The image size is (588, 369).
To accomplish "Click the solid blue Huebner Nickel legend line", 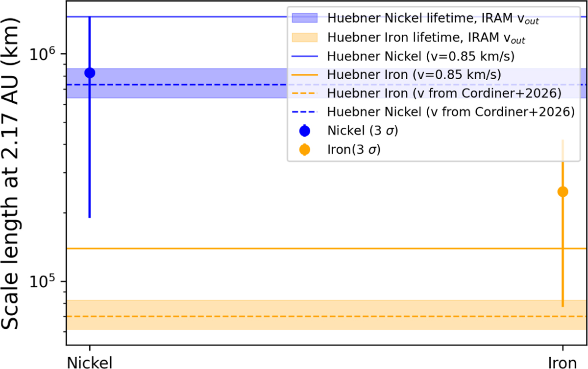I will coord(305,56).
